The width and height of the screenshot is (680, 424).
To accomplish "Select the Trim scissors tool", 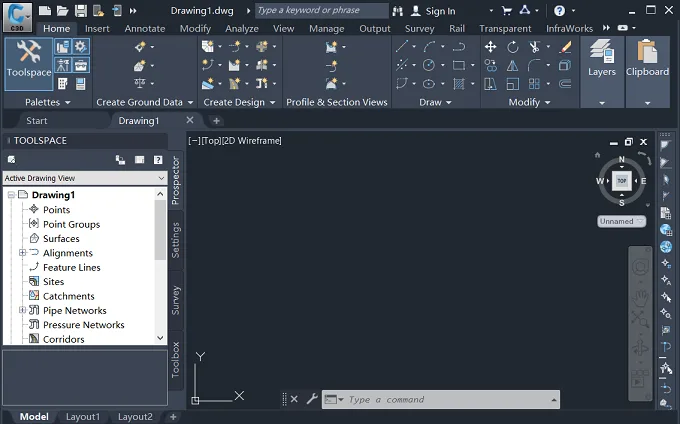I will 534,47.
